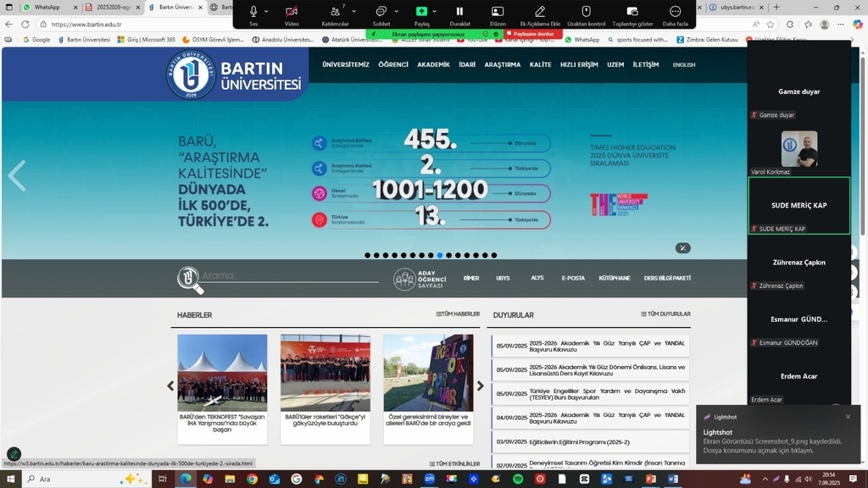Open the Giriş | Microsoft 365 bookmark
This screenshot has width=868, height=488.
pos(146,40)
